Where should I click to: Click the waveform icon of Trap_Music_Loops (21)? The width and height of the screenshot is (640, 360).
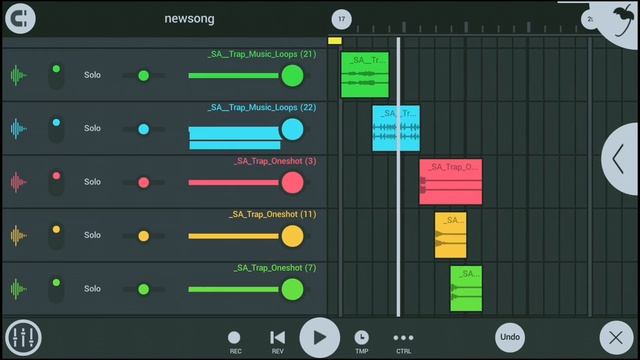click(x=18, y=75)
